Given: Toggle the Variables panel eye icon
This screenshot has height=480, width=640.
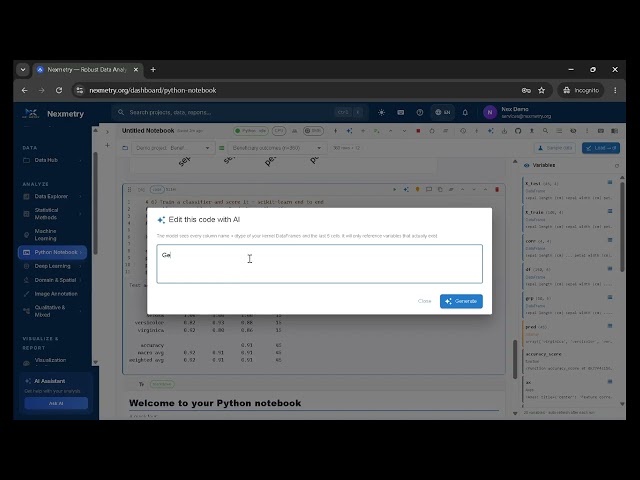Looking at the screenshot, I should [527, 165].
